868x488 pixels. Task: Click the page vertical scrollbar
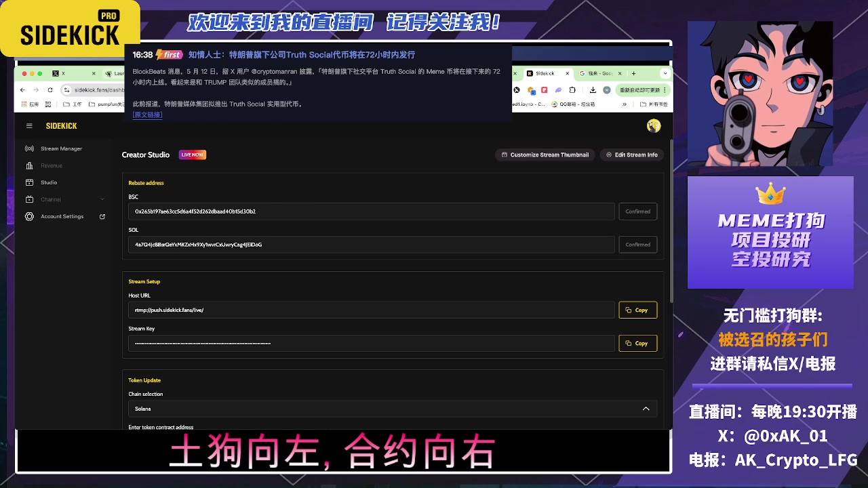(671, 220)
